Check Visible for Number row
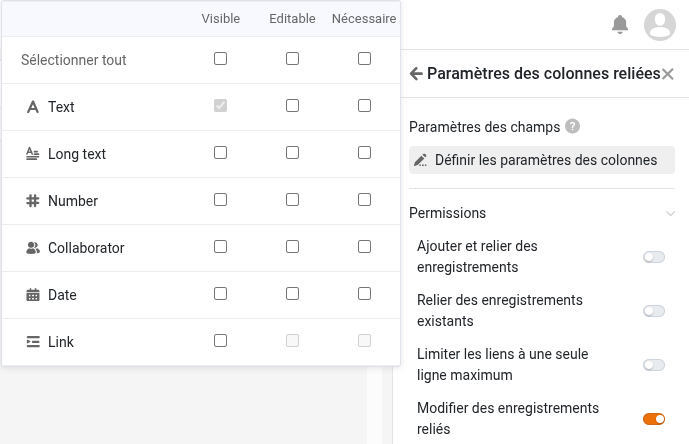This screenshot has width=689, height=444. pos(221,200)
